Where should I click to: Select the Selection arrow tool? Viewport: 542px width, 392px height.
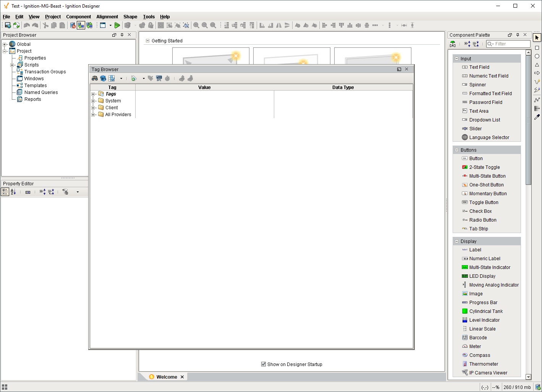(x=537, y=37)
